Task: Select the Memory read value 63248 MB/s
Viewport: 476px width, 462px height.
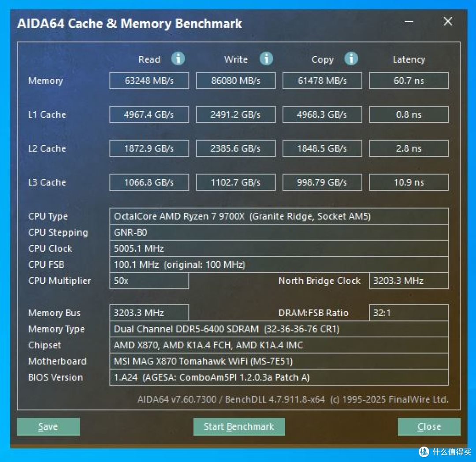Action: point(149,81)
